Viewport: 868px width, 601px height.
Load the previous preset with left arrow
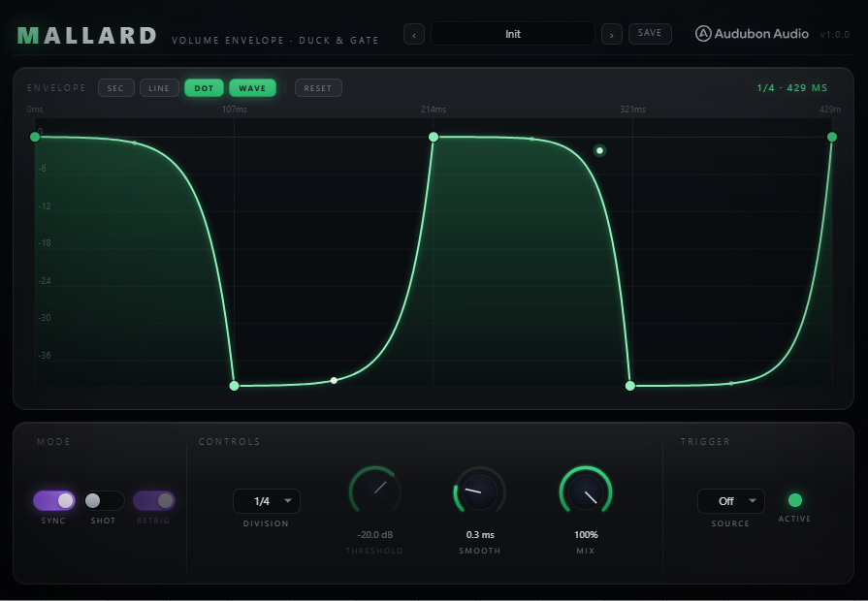pyautogui.click(x=414, y=34)
